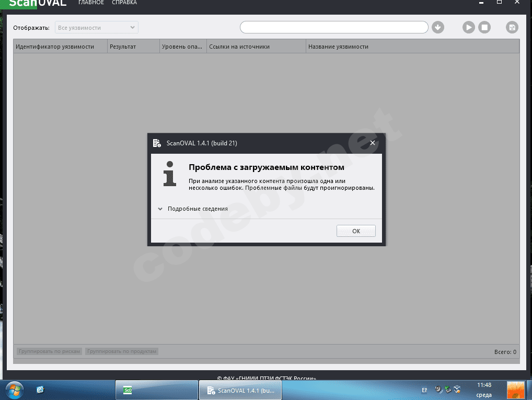This screenshot has height=400, width=532.
Task: Click Группировать по продуктам button
Action: [x=121, y=351]
